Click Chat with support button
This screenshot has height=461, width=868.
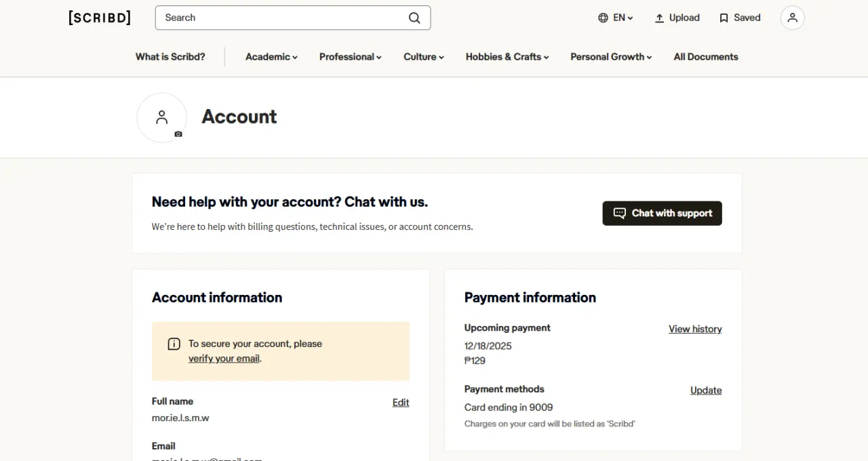662,213
